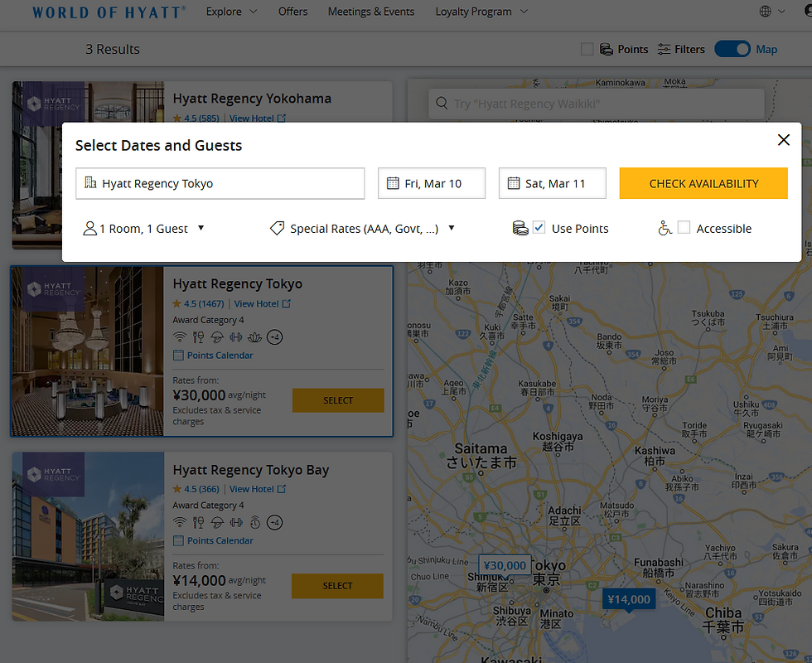Open the Explore menu

click(231, 12)
